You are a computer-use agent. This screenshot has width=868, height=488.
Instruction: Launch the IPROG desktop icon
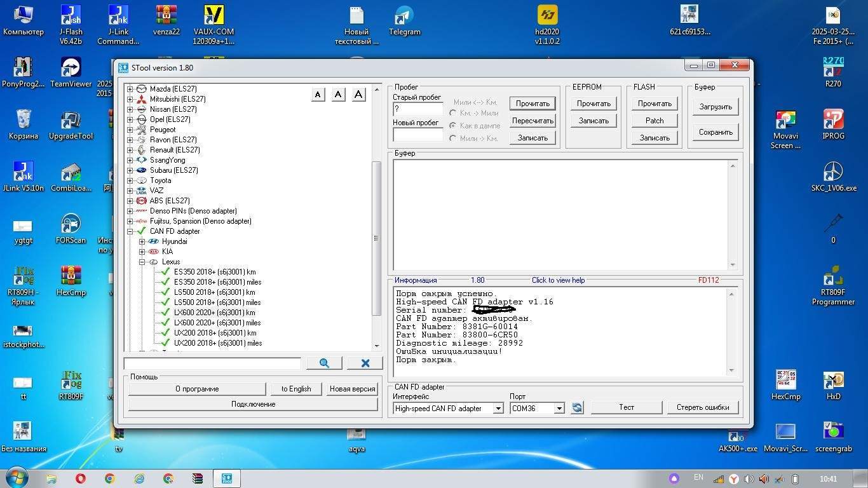(x=833, y=120)
